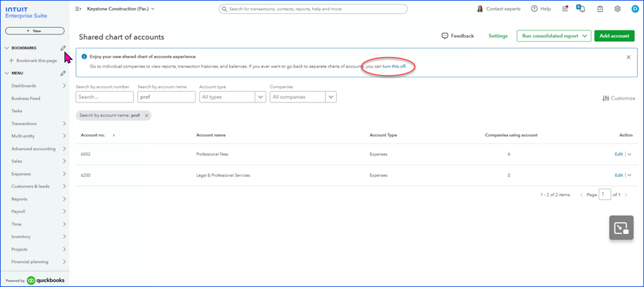This screenshot has width=644, height=287.
Task: Open Payroll in the menu
Action: point(18,212)
